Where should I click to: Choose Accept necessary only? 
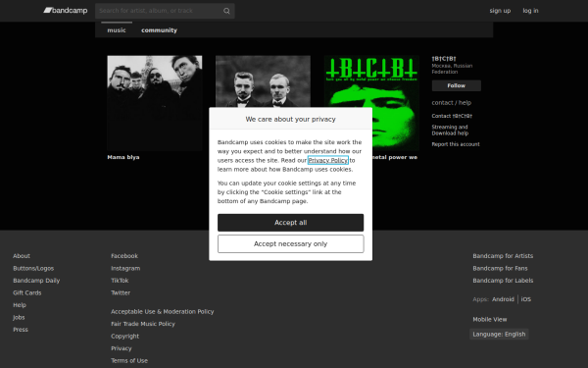point(291,244)
